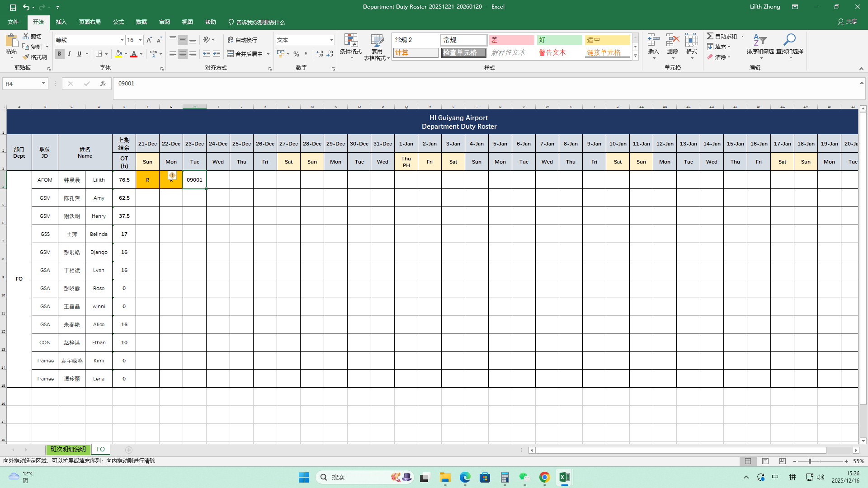Open the Name Box dropdown arrow
Viewport: 868px width, 488px height.
[x=43, y=84]
